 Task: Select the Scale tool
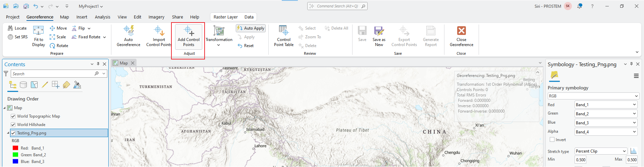[x=58, y=37]
